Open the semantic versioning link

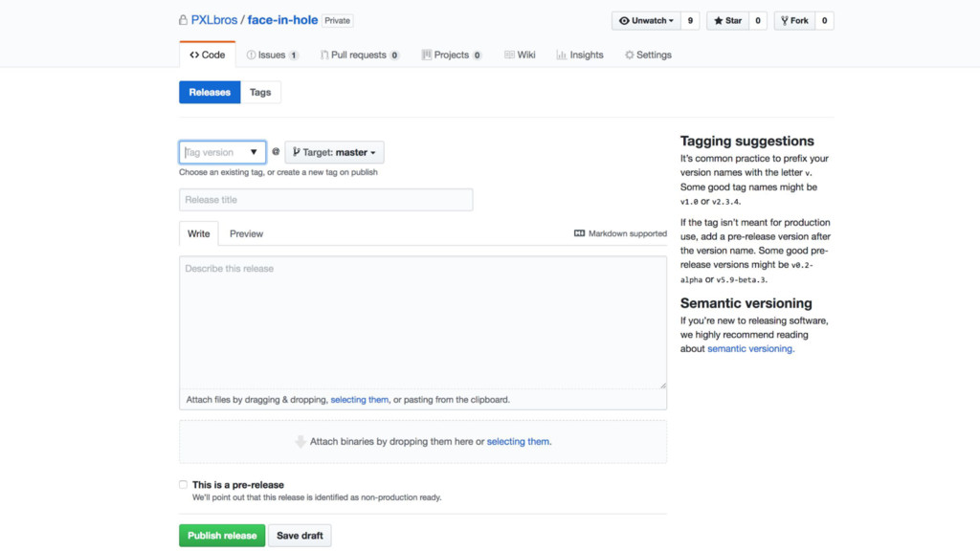[749, 349]
